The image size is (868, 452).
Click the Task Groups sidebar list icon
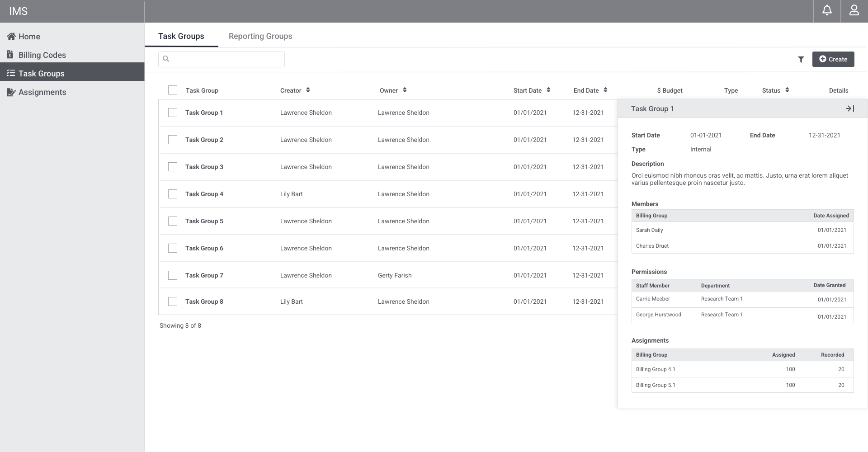click(x=11, y=73)
